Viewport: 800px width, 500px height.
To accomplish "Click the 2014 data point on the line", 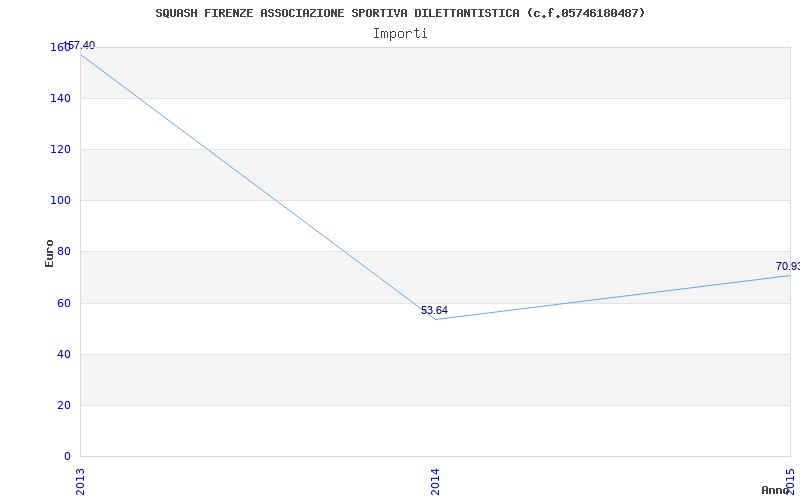I will 435,319.
